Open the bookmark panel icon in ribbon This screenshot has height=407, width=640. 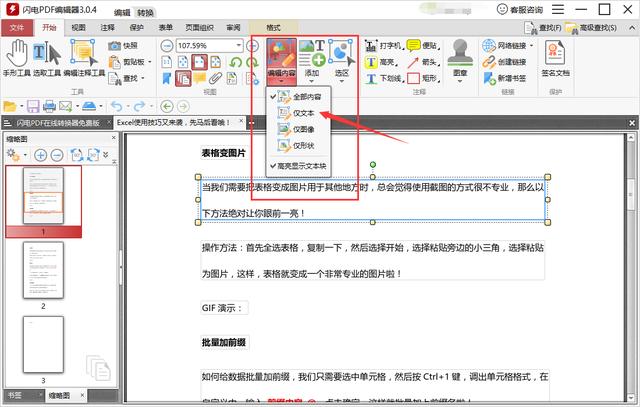167,78
